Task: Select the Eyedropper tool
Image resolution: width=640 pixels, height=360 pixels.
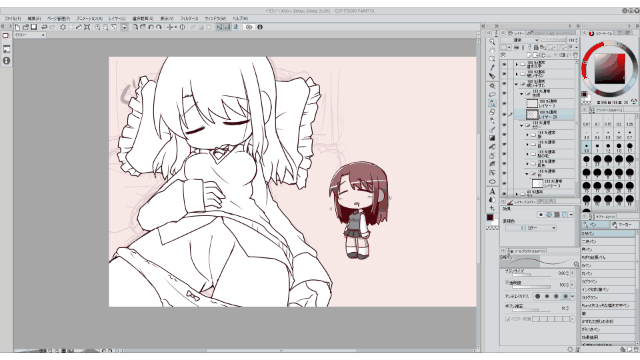Action: point(492,68)
